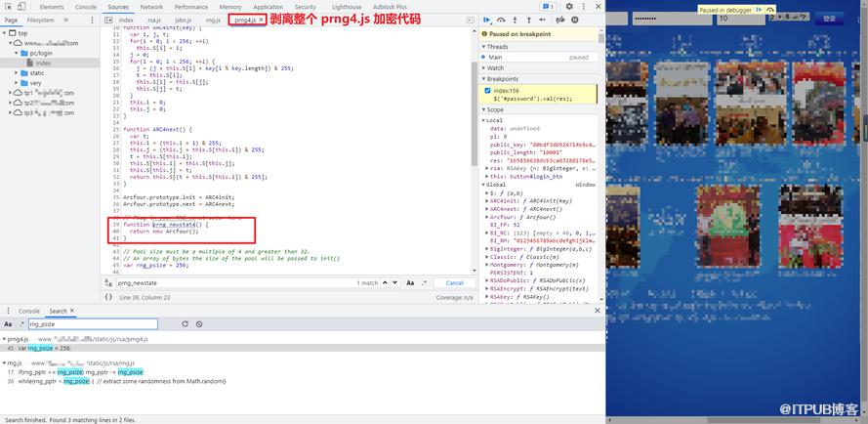Toggle the debugger sidebar icon
This screenshot has height=424, width=868.
click(471, 20)
